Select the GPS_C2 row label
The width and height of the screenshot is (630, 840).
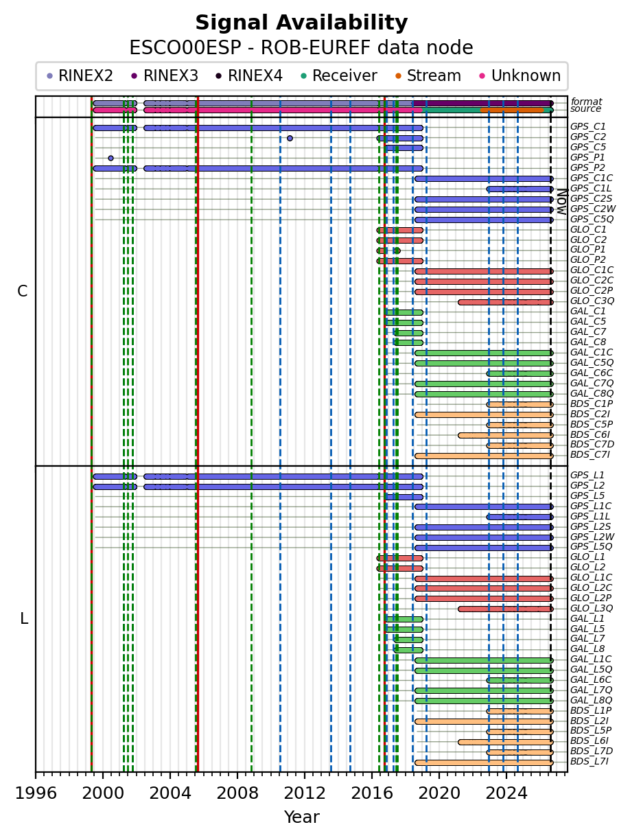coord(587,137)
